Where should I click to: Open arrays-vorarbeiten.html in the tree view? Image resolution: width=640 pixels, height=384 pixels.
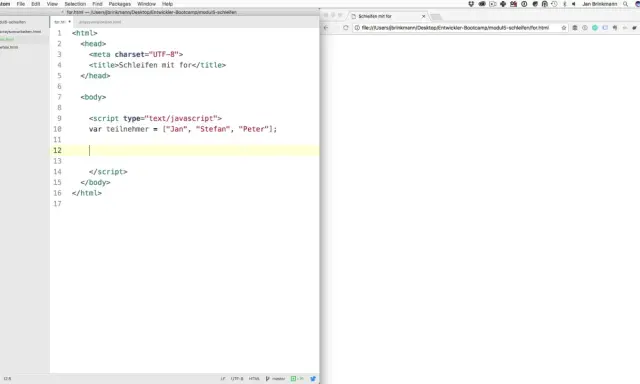tap(20, 31)
